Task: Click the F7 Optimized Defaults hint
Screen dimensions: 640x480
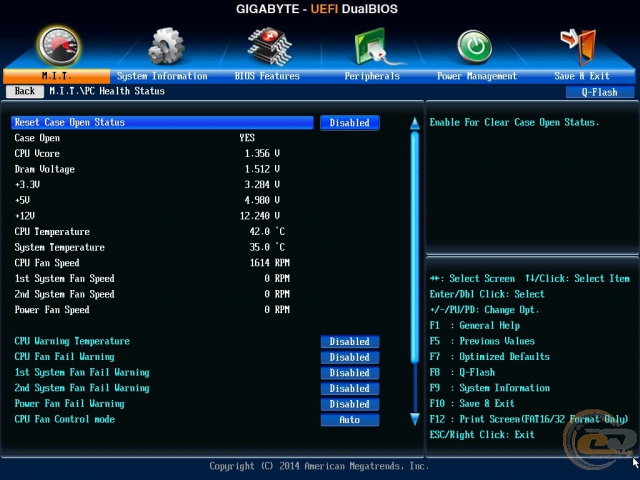Action: (x=490, y=356)
